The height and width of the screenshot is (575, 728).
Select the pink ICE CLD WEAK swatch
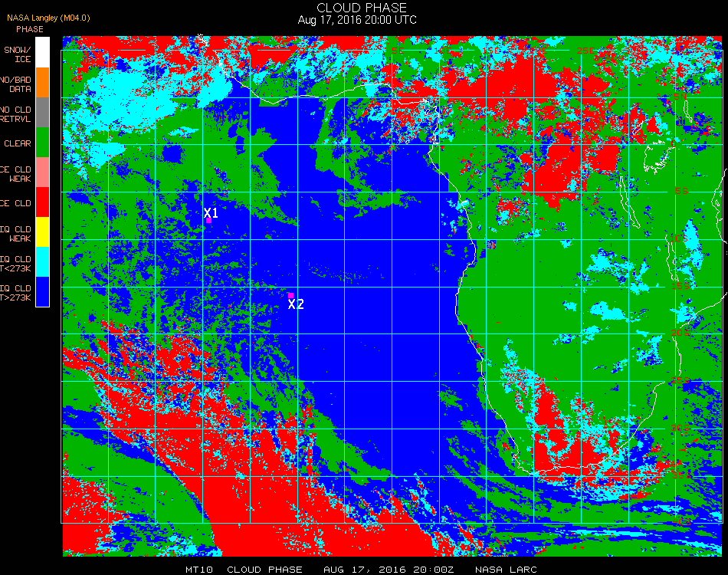point(42,172)
